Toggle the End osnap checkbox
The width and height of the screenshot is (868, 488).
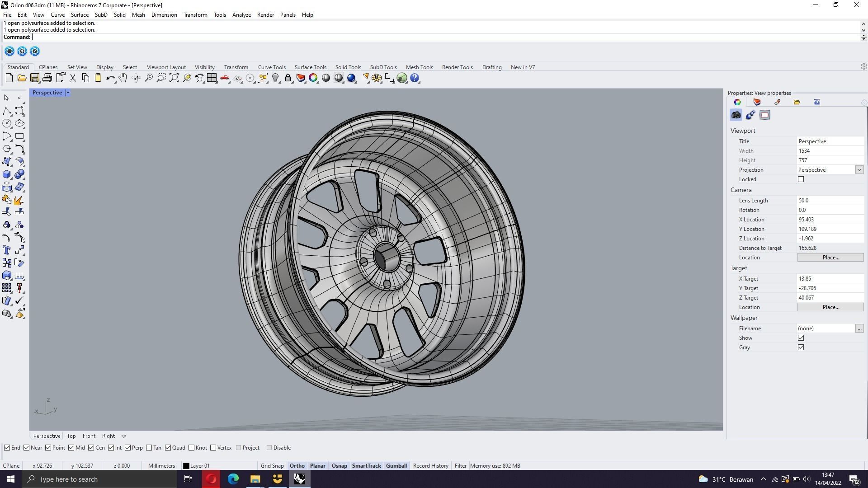(7, 448)
